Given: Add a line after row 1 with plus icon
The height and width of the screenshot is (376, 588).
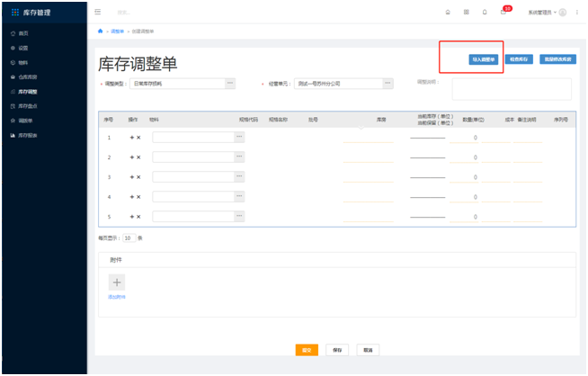Looking at the screenshot, I should (x=132, y=138).
